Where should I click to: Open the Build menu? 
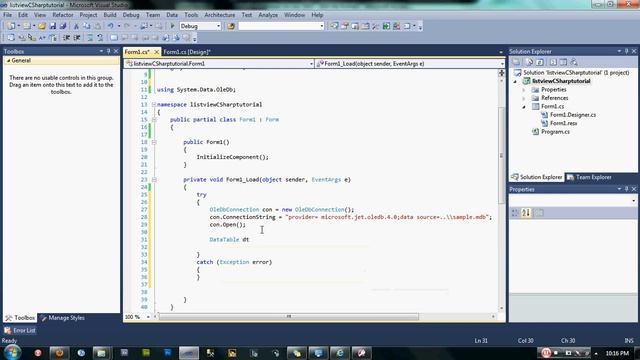pyautogui.click(x=110, y=15)
